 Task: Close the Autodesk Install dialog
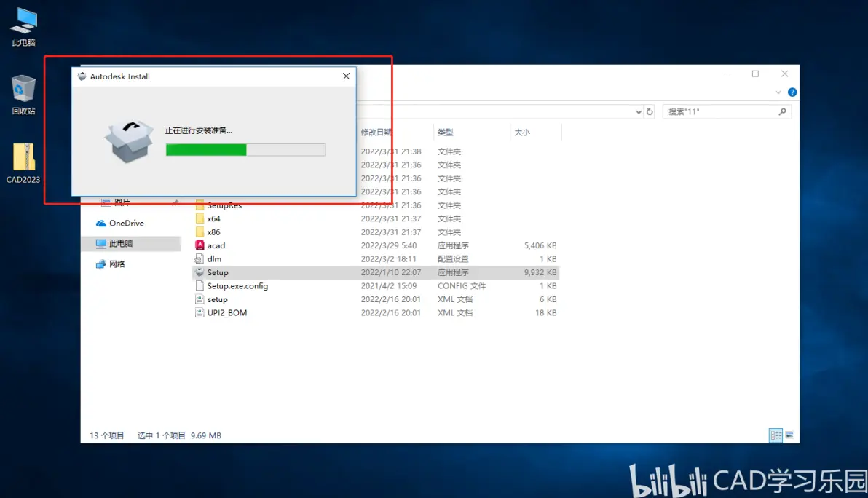click(346, 76)
